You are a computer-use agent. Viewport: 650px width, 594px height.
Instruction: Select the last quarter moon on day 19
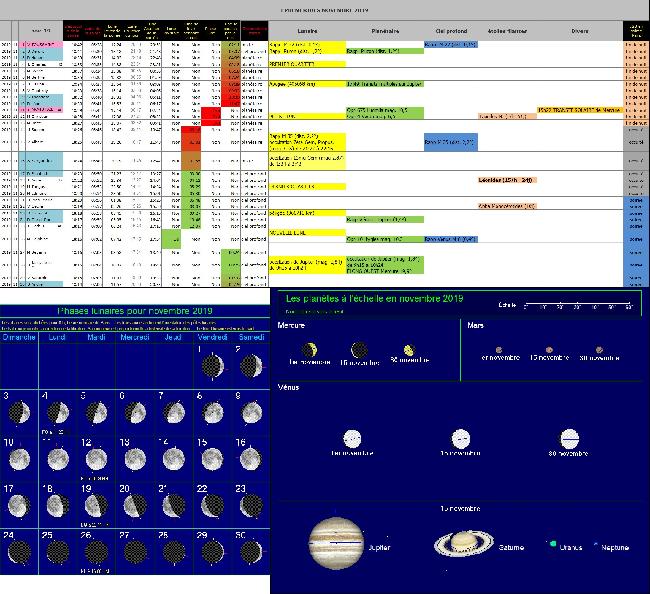point(97,506)
